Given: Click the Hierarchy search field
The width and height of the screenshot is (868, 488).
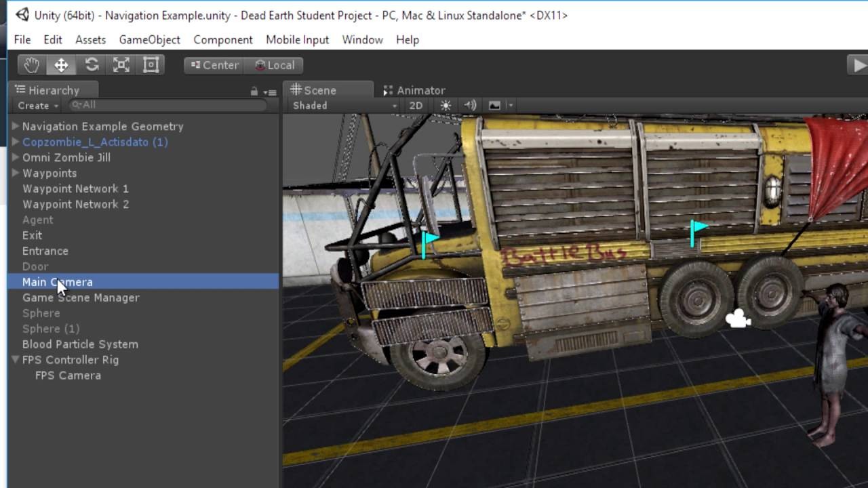Looking at the screenshot, I should point(167,105).
